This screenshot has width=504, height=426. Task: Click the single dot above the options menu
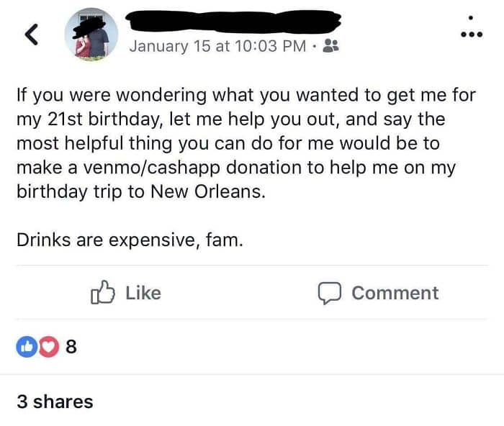click(471, 17)
